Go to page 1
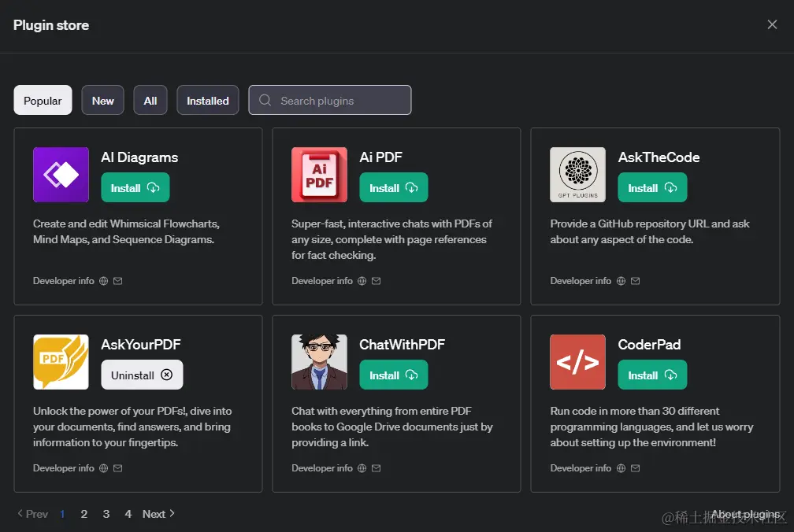The width and height of the screenshot is (794, 532). click(62, 514)
